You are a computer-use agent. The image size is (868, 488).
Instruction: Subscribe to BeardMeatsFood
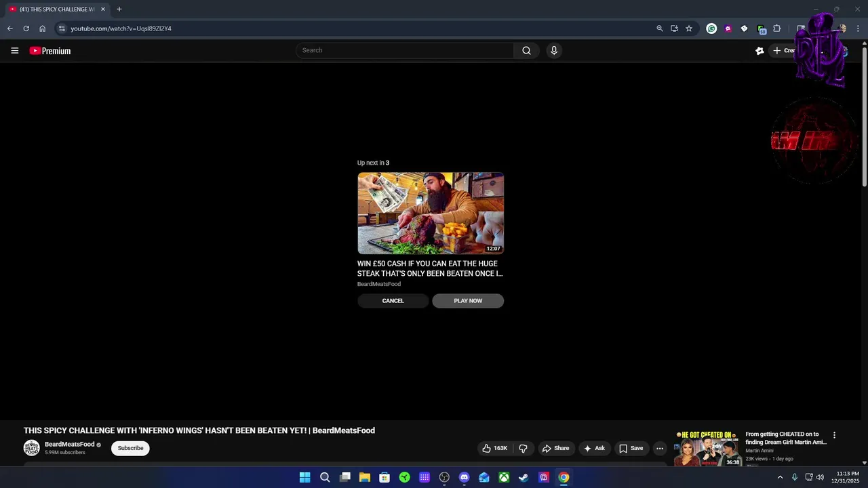click(x=130, y=448)
